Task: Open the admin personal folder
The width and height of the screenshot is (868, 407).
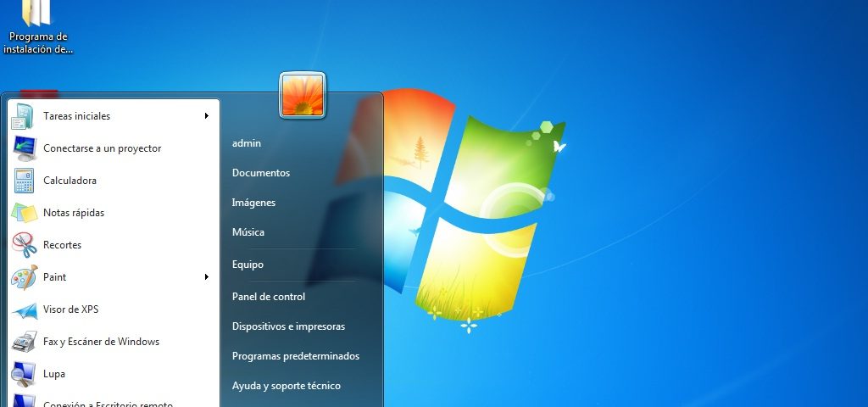Action: (x=247, y=142)
